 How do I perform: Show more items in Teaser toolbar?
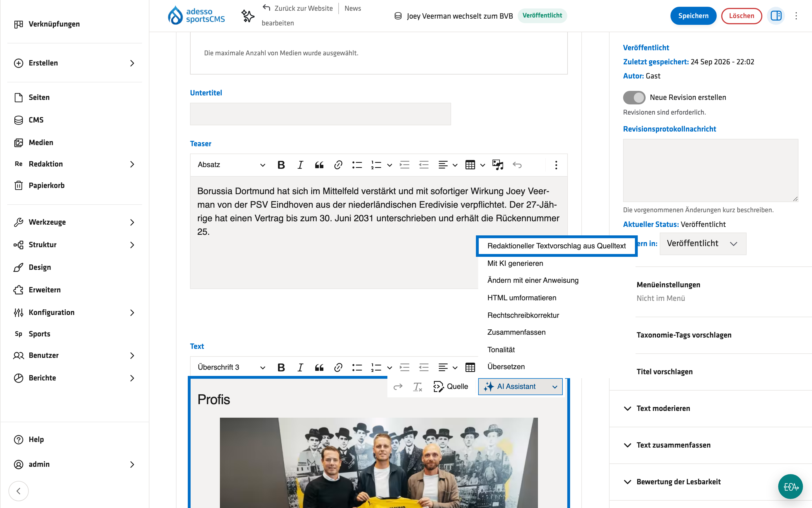pos(556,165)
